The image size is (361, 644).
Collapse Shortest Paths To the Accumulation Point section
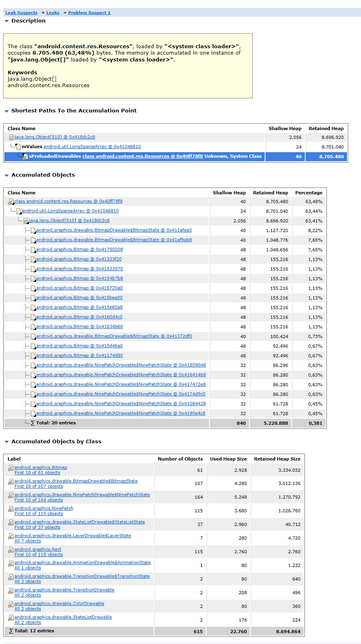click(x=6, y=111)
